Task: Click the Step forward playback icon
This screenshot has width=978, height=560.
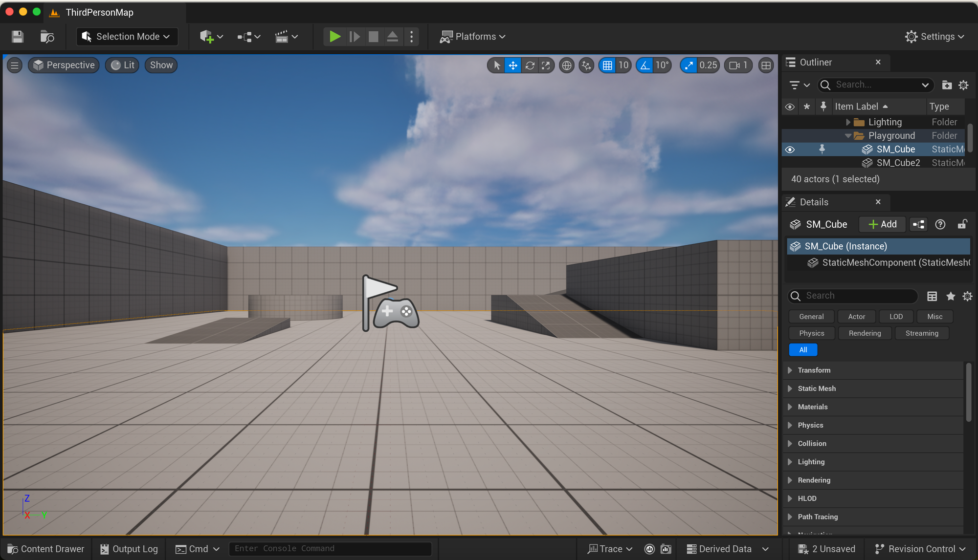Action: (355, 36)
